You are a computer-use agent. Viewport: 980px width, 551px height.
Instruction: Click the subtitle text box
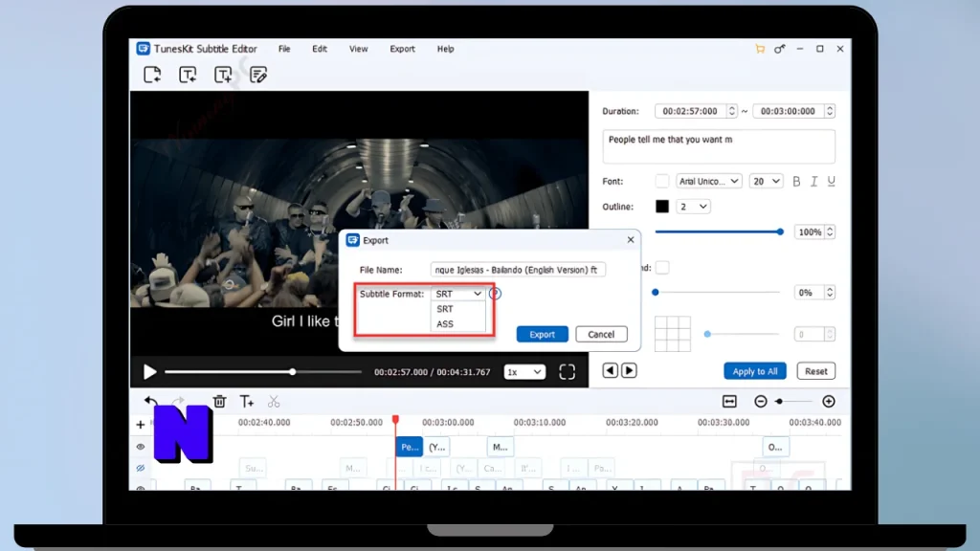coord(719,146)
